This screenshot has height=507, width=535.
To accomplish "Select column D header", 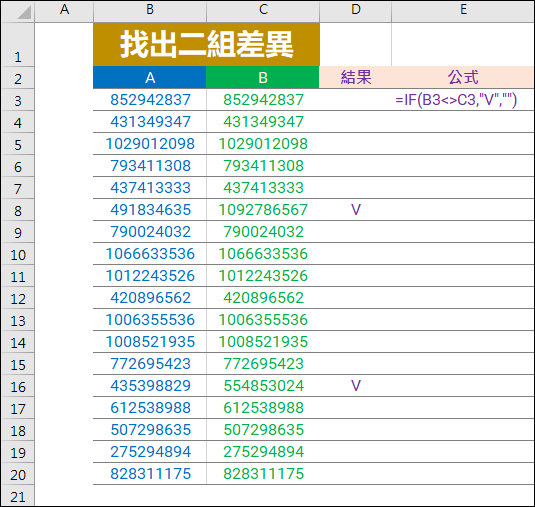I will [356, 10].
